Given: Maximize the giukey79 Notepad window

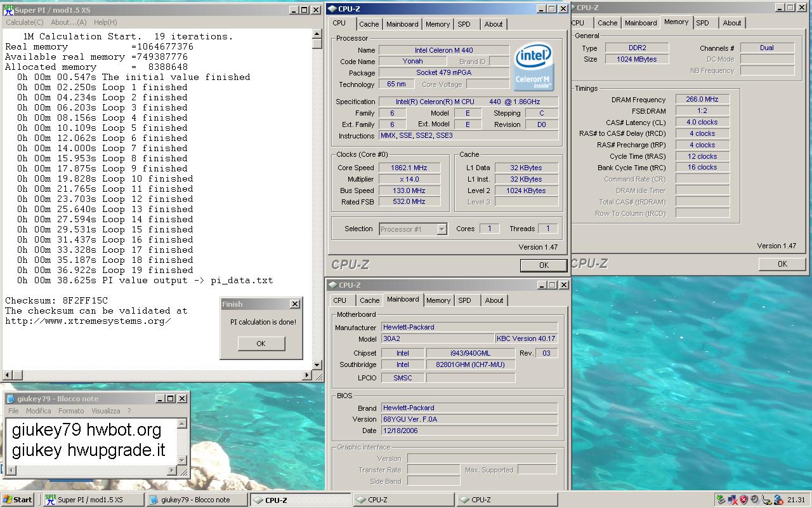Looking at the screenshot, I should [170, 398].
